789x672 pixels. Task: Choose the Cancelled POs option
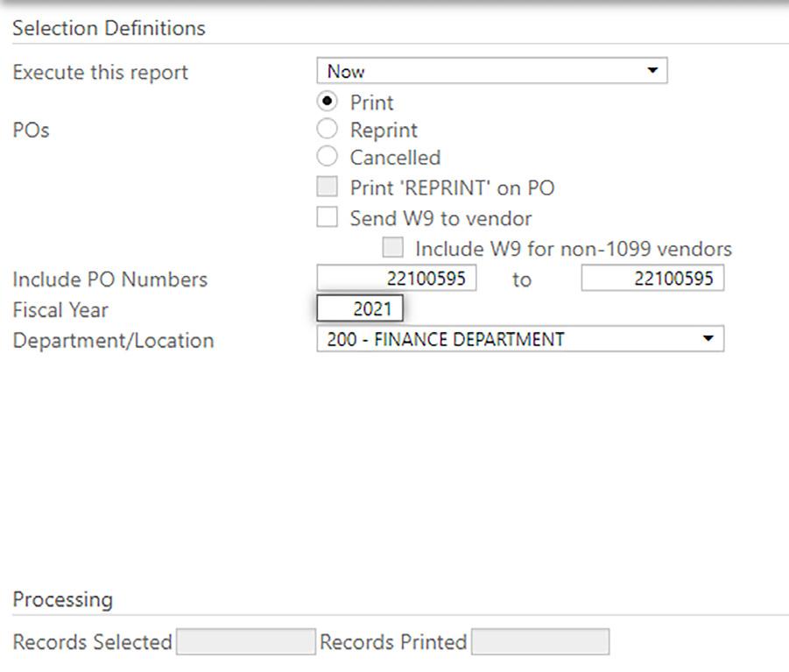pos(328,156)
